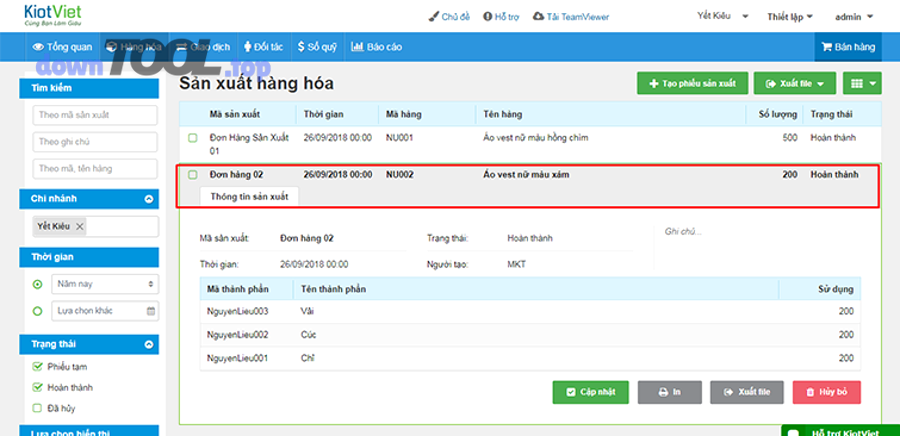The width and height of the screenshot is (900, 436).
Task: Open the Bán hàng sales cart
Action: pos(848,47)
